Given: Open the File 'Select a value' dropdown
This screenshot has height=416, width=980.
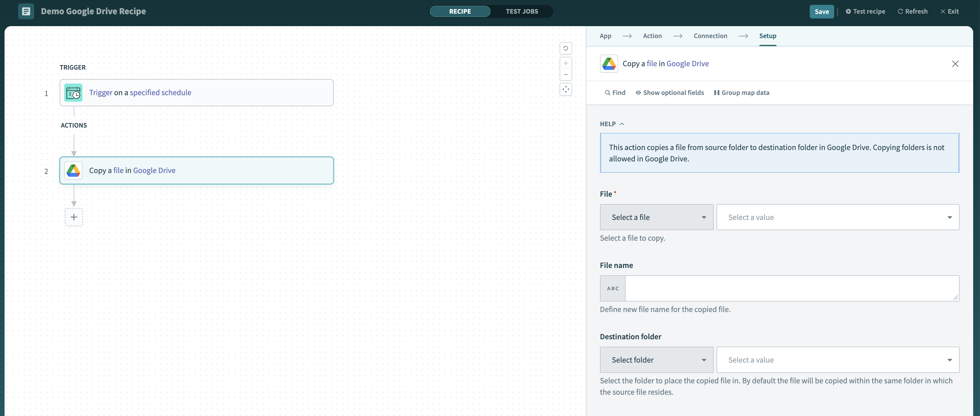Looking at the screenshot, I should pos(838,217).
